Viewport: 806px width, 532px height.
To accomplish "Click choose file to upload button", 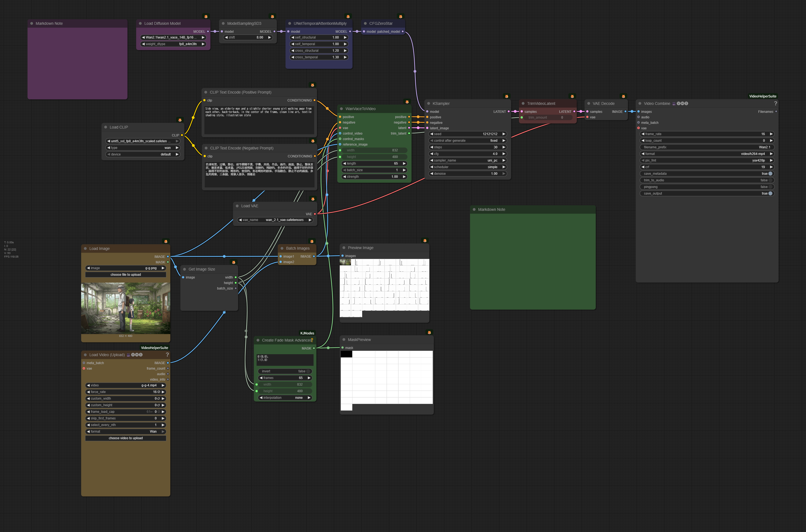I will [x=125, y=274].
